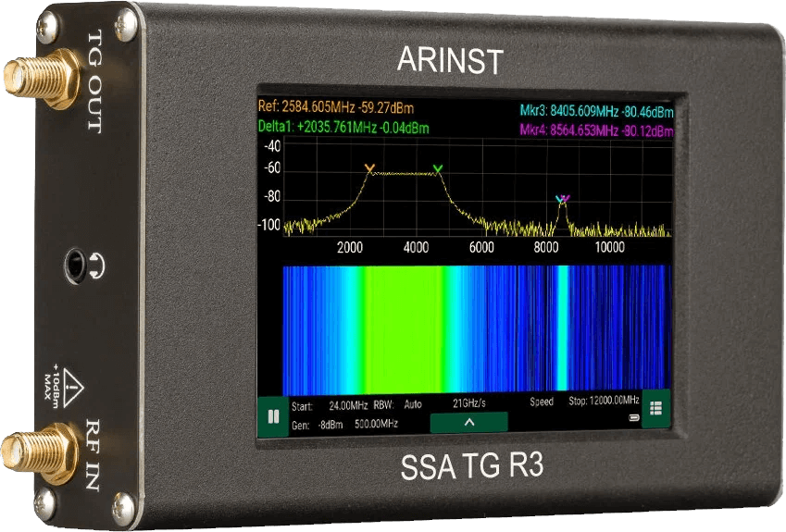The width and height of the screenshot is (786, 532).
Task: Tap the 10000 frequency axis label
Action: tap(609, 247)
